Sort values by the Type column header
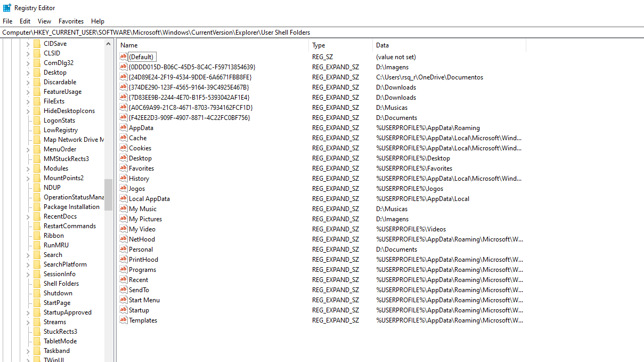 [340, 45]
